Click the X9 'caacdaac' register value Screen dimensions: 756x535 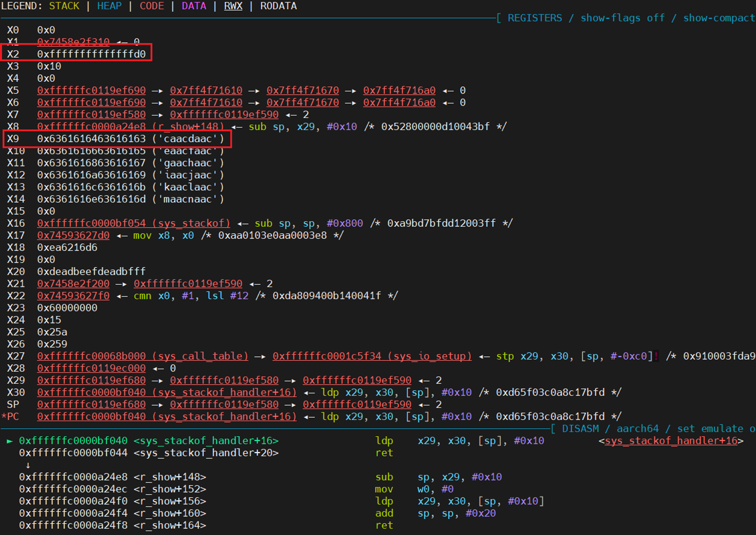(130, 139)
